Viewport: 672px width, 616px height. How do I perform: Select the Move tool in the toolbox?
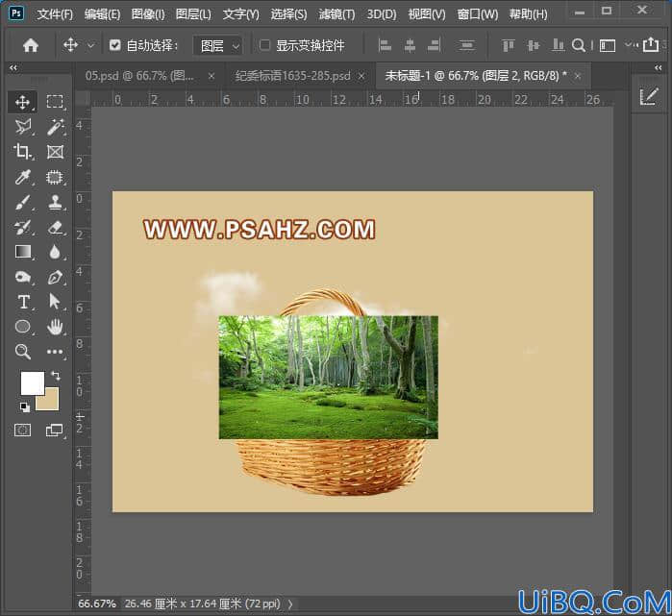pyautogui.click(x=22, y=102)
